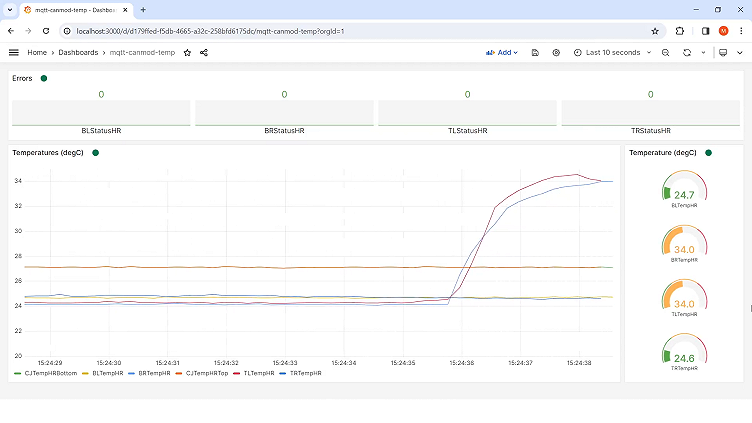Star the mqtt-canmod-temp dashboard
Screen dimensions: 752x423
(188, 53)
